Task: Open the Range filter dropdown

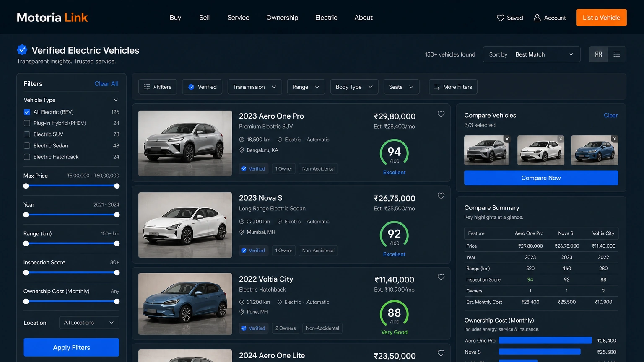Action: (x=306, y=87)
